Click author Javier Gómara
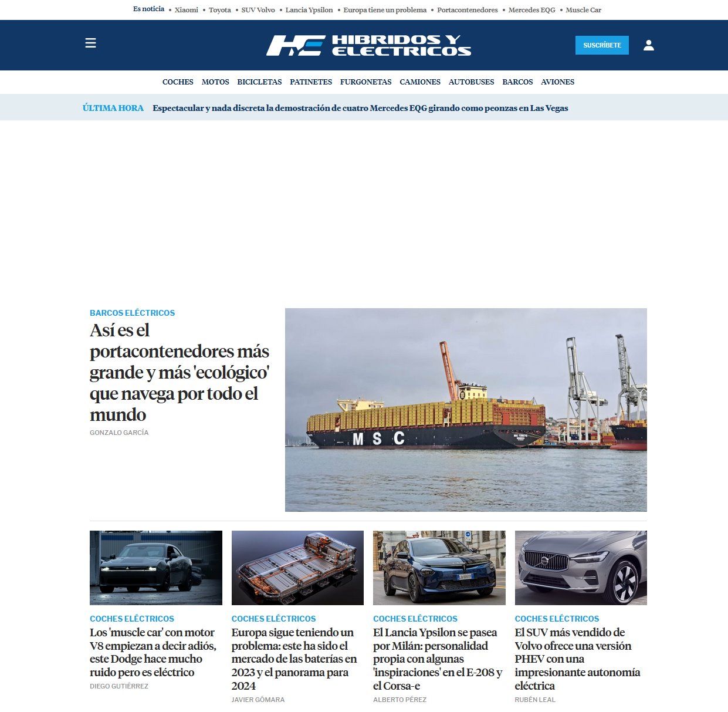 coord(258,700)
